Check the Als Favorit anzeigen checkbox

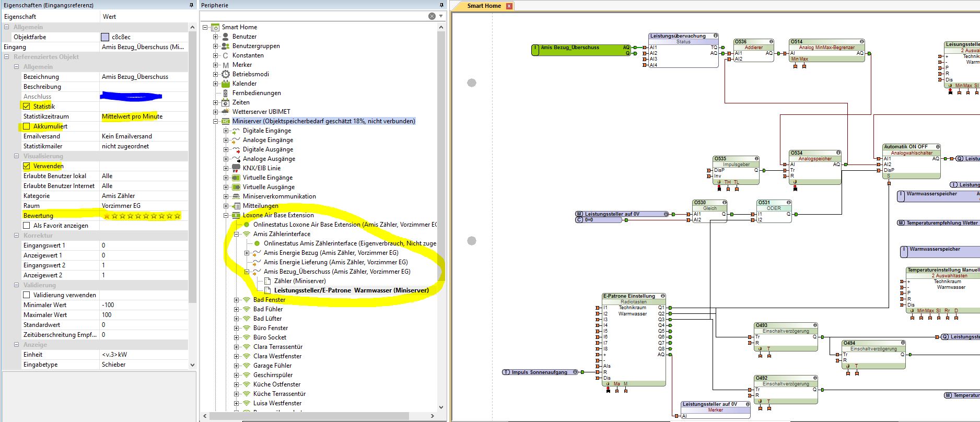tap(27, 226)
